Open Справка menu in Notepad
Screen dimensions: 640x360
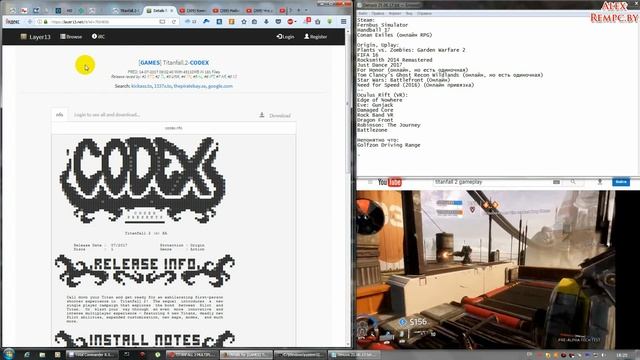coord(424,13)
